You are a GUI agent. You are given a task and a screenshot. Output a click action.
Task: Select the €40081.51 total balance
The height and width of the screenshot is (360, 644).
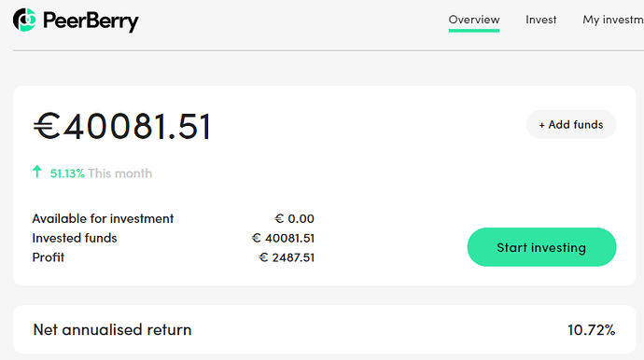point(122,126)
